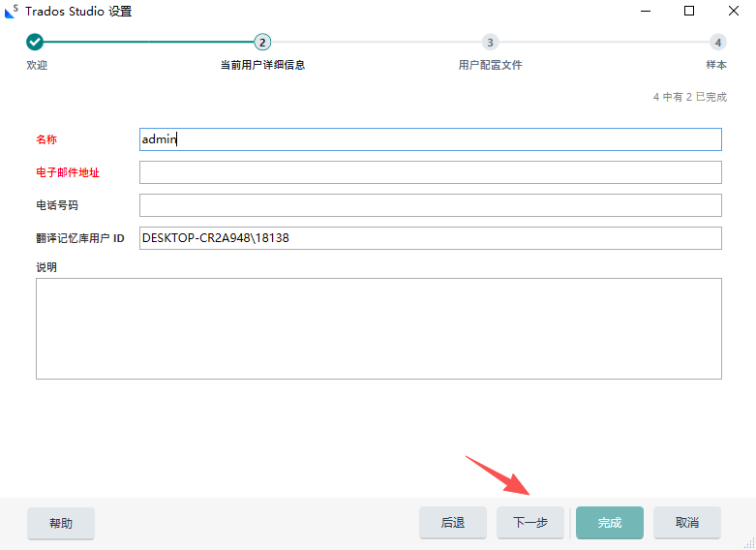Viewport: 756px width, 550px height.
Task: Click the 欢迎 step label
Action: 37,65
